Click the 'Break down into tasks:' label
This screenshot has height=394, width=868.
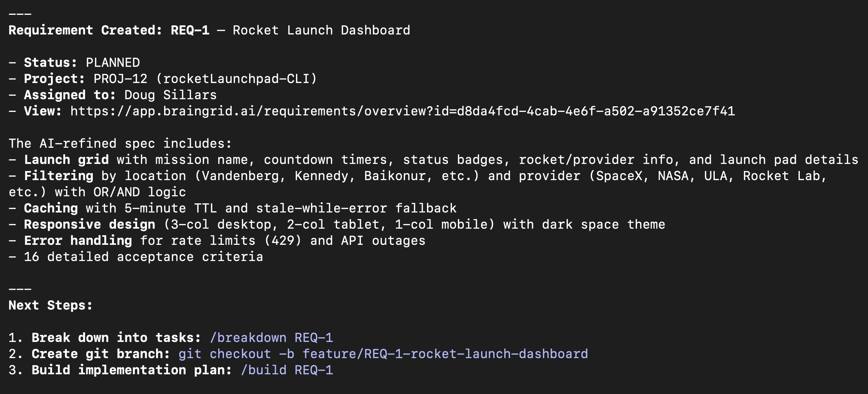pyautogui.click(x=116, y=338)
